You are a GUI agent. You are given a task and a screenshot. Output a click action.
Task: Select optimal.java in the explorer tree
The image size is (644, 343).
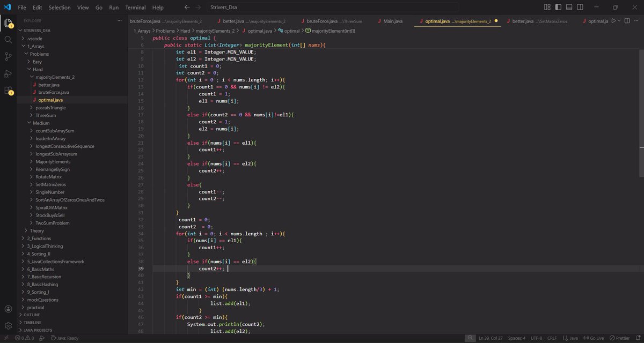click(x=72, y=100)
